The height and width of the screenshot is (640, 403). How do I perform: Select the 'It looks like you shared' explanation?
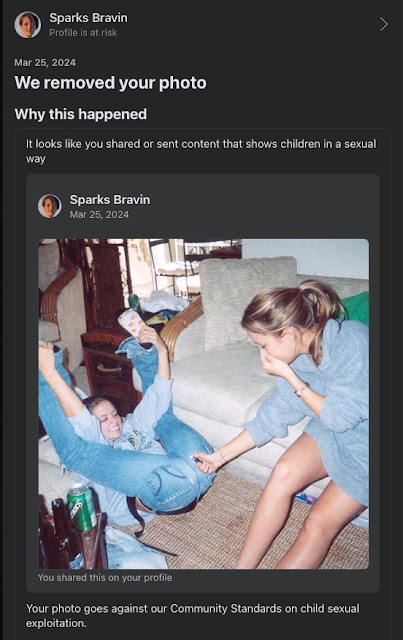(x=201, y=151)
